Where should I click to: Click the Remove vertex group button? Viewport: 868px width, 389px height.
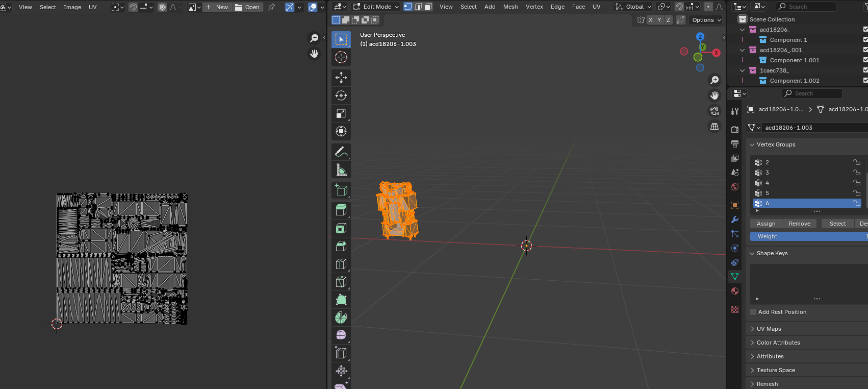pyautogui.click(x=800, y=224)
